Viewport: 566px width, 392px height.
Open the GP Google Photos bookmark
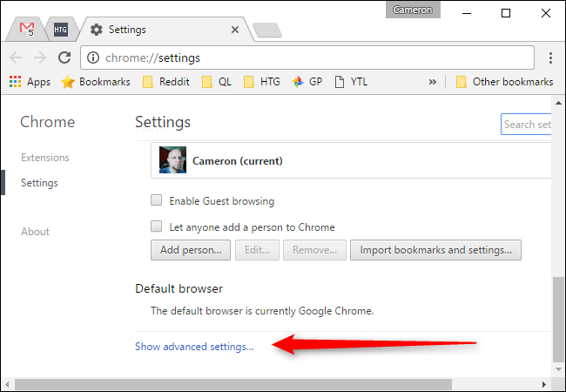307,82
